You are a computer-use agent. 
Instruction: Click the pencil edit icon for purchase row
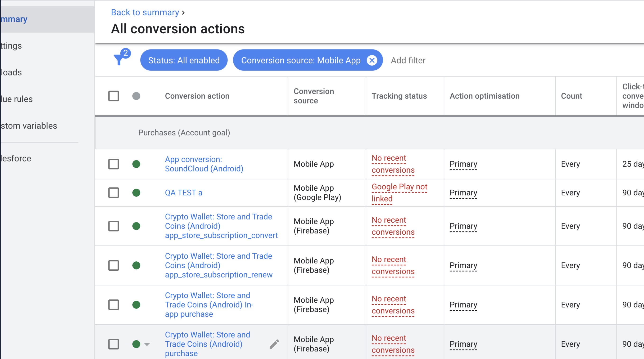coord(274,344)
